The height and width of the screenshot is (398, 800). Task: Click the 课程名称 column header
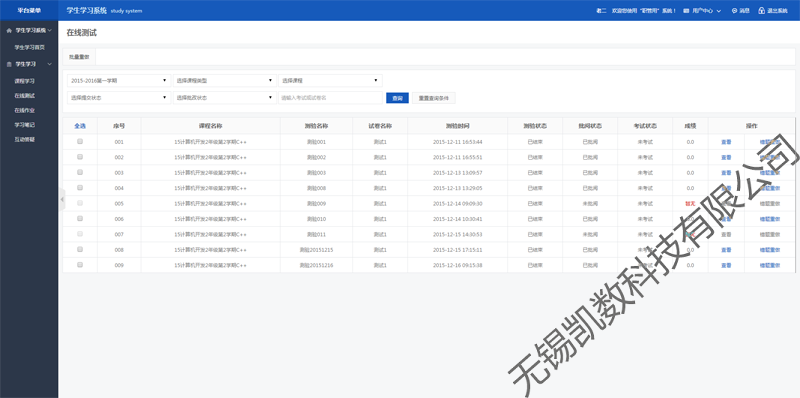(210, 126)
